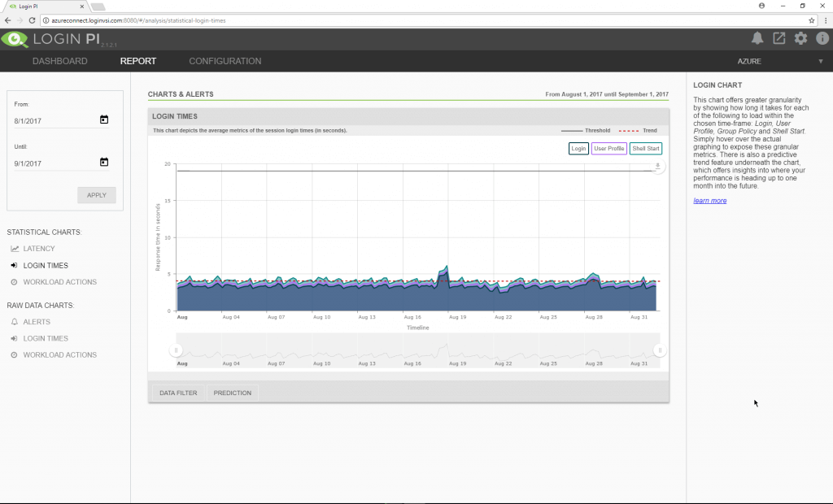
Task: Open statistical Login Times chart link
Action: tap(46, 266)
